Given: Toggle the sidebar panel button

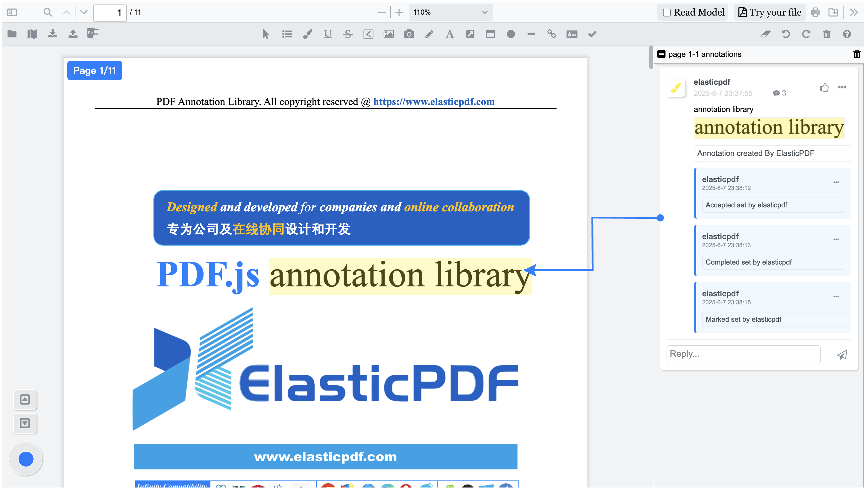Looking at the screenshot, I should (12, 13).
